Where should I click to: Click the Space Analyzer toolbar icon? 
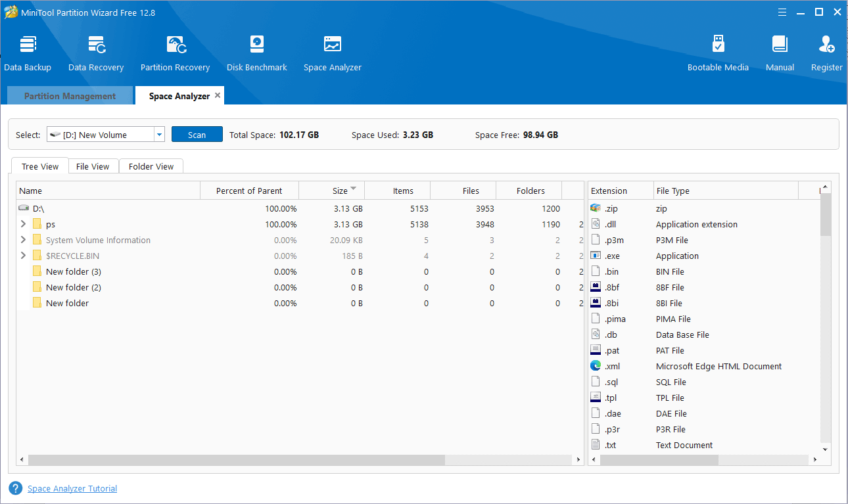click(333, 45)
